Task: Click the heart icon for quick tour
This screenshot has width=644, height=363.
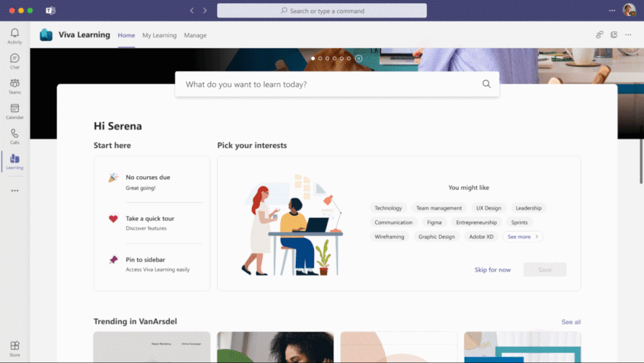Action: [x=113, y=219]
